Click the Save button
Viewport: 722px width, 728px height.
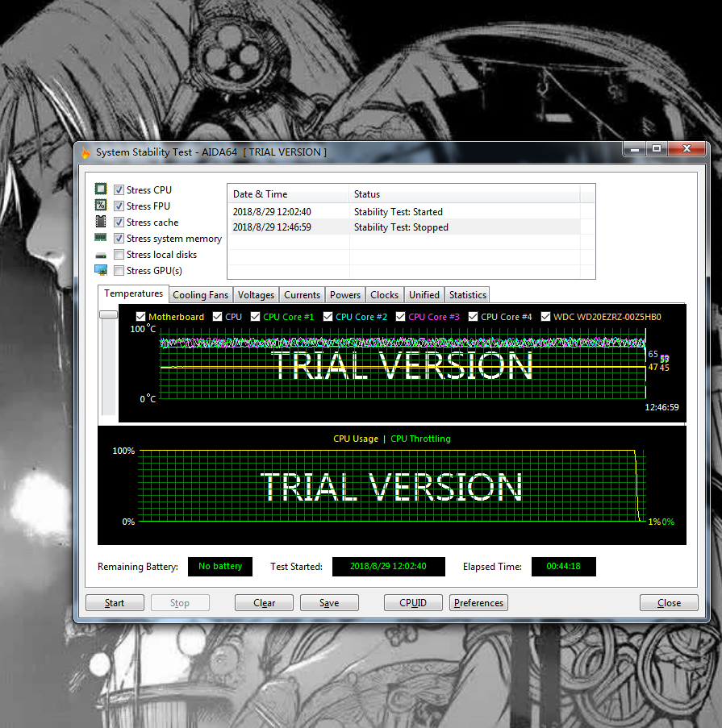pos(329,603)
